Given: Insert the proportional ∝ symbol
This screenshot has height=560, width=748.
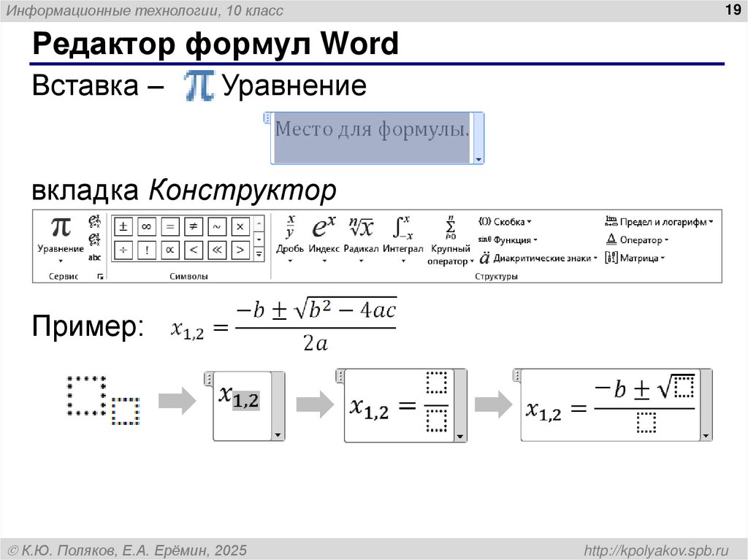Looking at the screenshot, I should coord(169,250).
